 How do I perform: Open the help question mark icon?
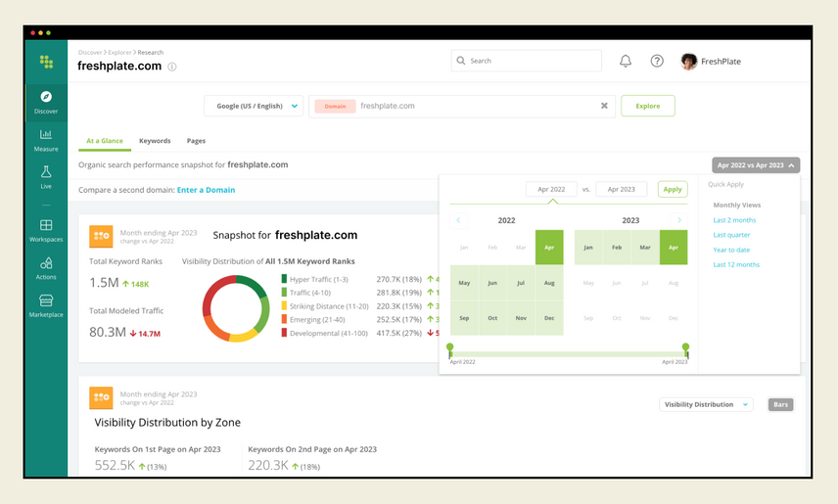click(657, 61)
